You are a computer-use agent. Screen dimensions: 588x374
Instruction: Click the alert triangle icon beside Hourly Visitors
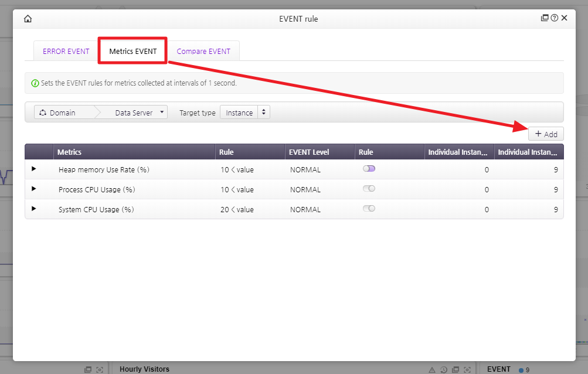coord(432,369)
